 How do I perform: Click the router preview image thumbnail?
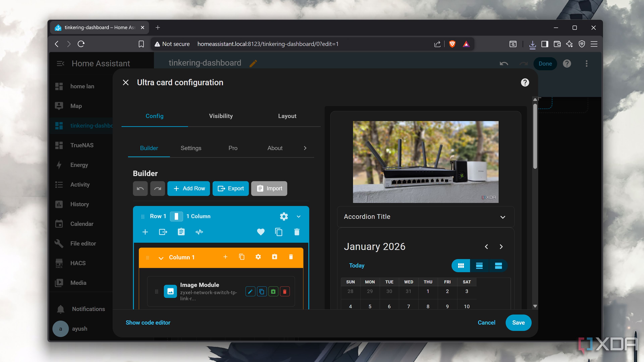pos(425,162)
